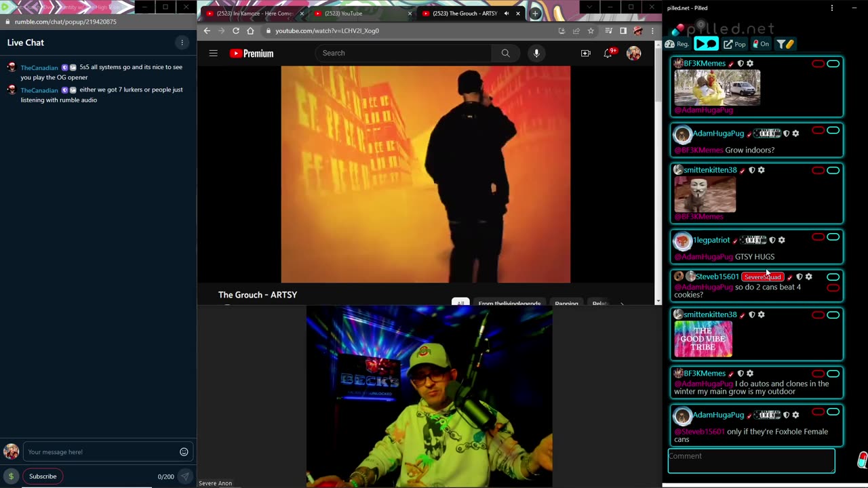Click shield icon on 1legpatriot message
This screenshot has height=488, width=868.
tap(772, 240)
